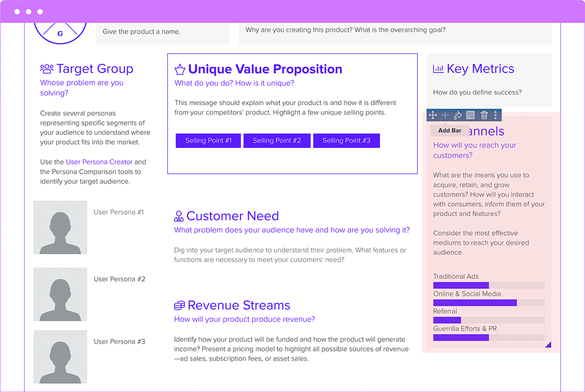Open the User Persona Creator link
The height and width of the screenshot is (392, 585).
99,162
